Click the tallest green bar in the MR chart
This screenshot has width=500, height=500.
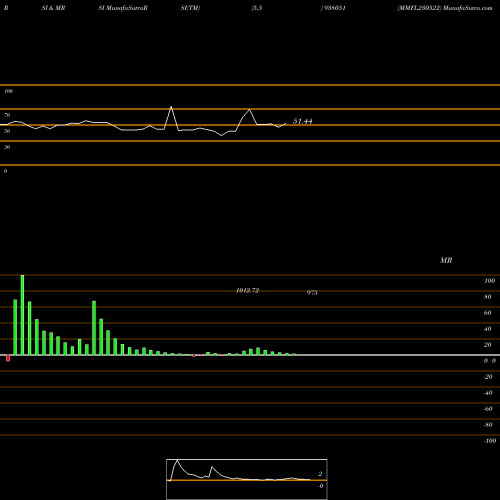coord(22,315)
